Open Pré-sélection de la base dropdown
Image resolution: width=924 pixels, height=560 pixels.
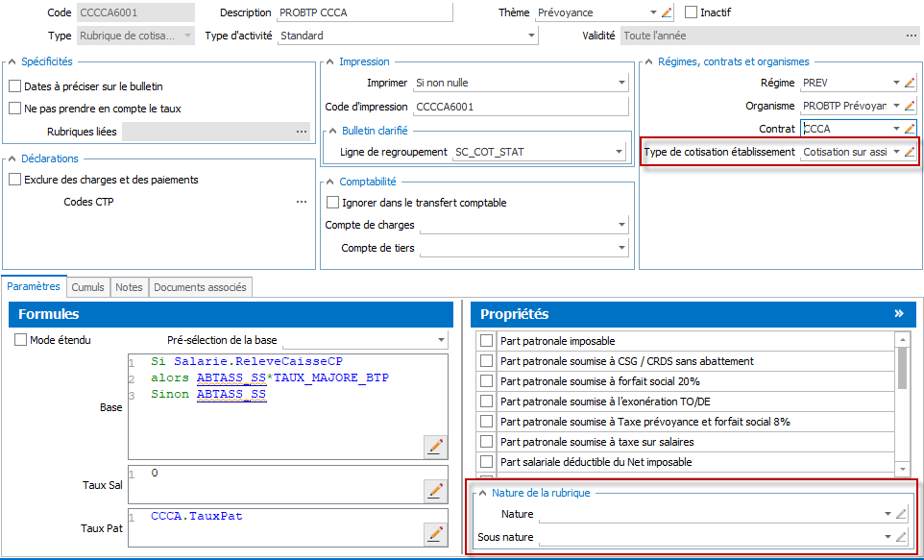[x=442, y=340]
